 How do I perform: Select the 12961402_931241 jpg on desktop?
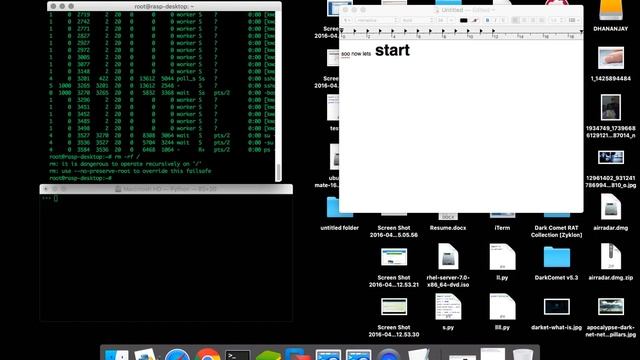[x=611, y=157]
